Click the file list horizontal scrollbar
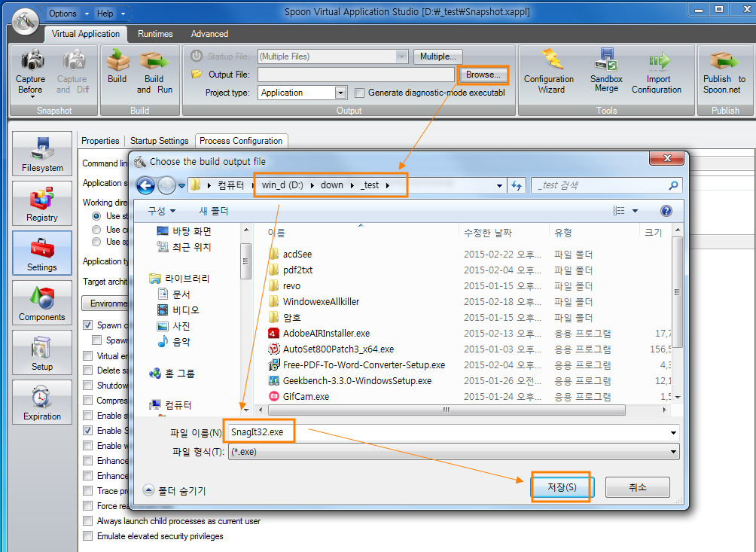This screenshot has width=756, height=552. coord(447,410)
